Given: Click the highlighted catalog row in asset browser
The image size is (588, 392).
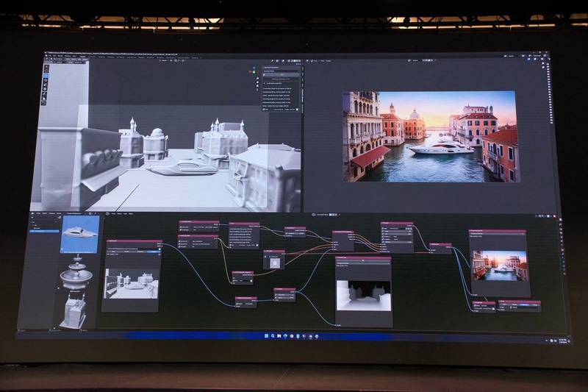Looking at the screenshot, I should (44, 231).
